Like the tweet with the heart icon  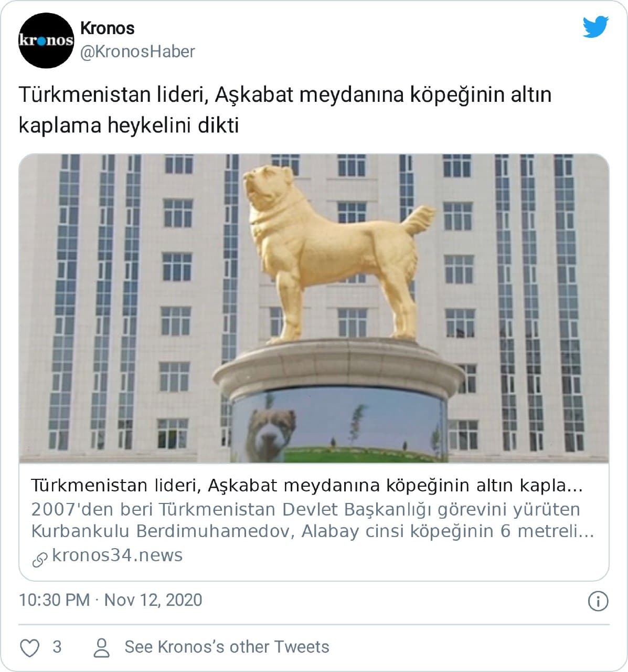(x=29, y=648)
